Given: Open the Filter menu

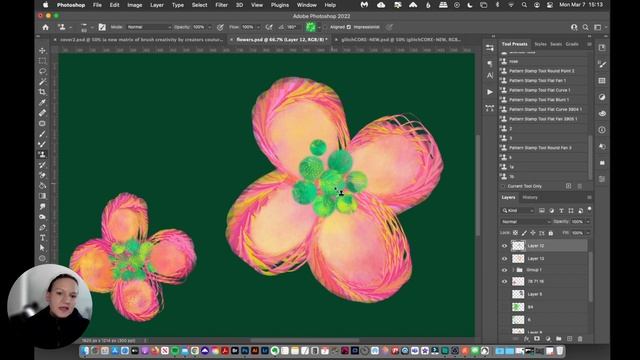Looking at the screenshot, I should tap(221, 5).
